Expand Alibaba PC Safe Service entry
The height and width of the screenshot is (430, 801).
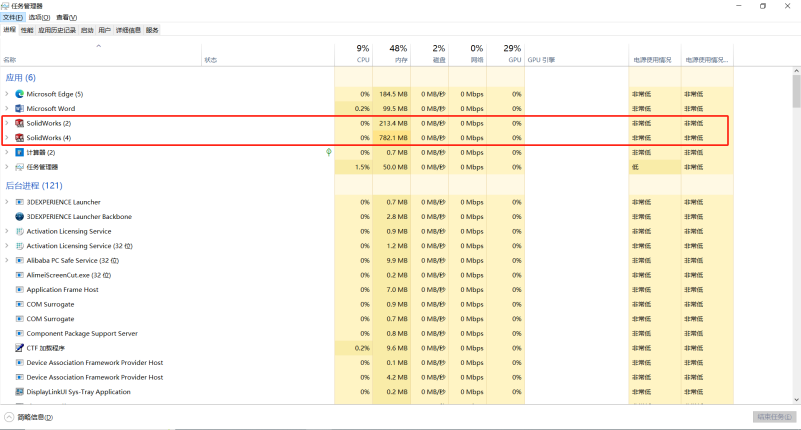click(7, 260)
